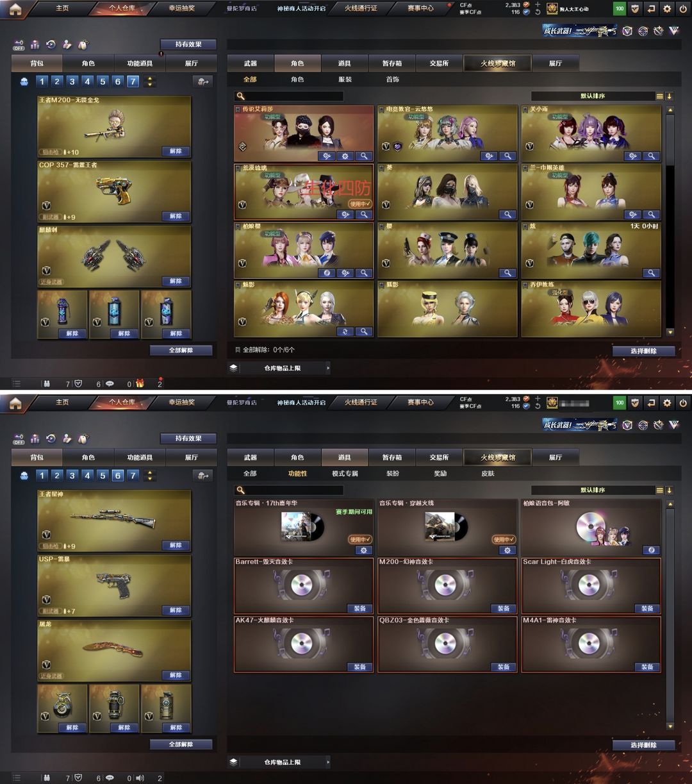
Task: Select the USP-雷暴 pistol slot
Action: (x=114, y=585)
